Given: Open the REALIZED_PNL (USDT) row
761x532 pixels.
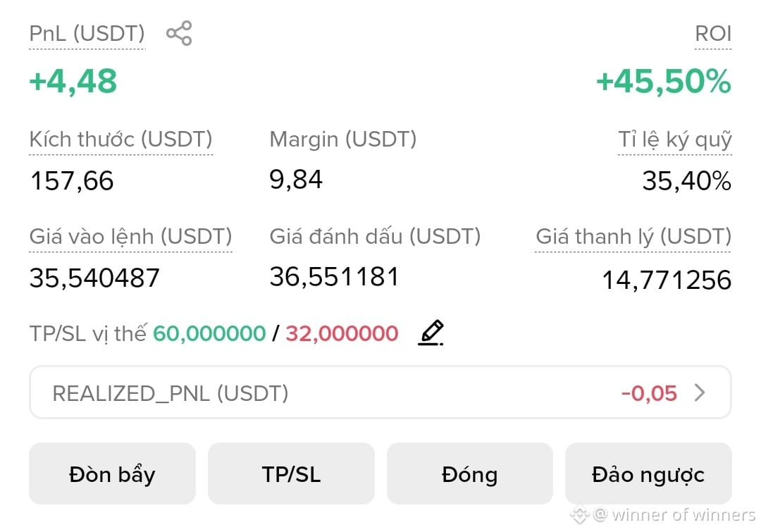Looking at the screenshot, I should point(380,392).
